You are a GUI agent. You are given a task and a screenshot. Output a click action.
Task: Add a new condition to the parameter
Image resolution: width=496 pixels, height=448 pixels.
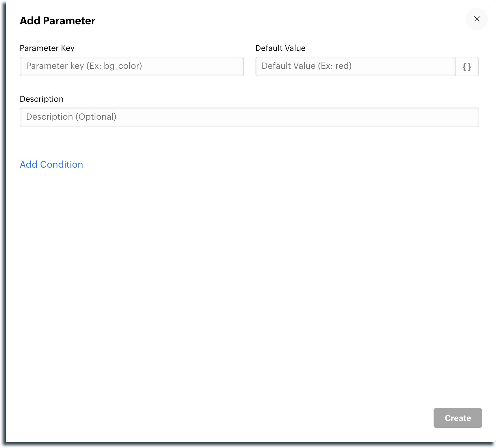tap(51, 164)
